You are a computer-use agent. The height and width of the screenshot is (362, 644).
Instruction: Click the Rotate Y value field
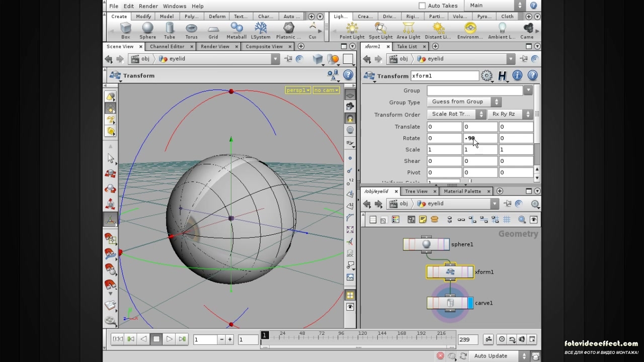[479, 138]
